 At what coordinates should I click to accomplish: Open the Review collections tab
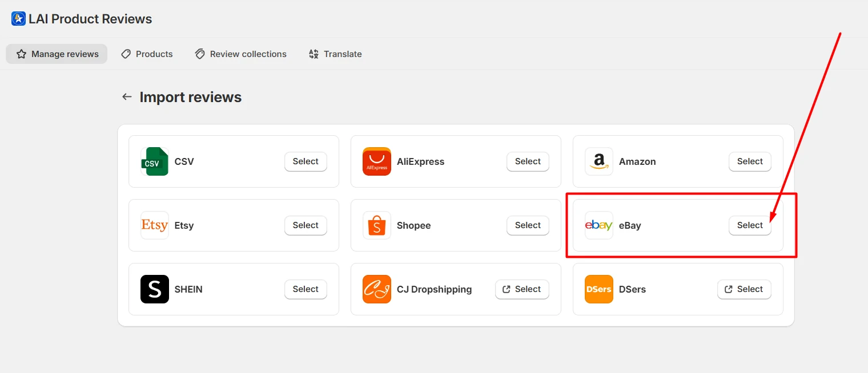point(240,54)
